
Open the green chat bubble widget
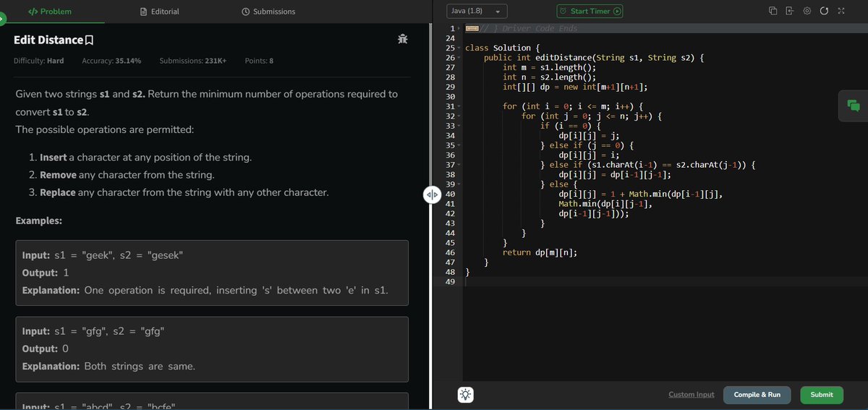pos(853,106)
